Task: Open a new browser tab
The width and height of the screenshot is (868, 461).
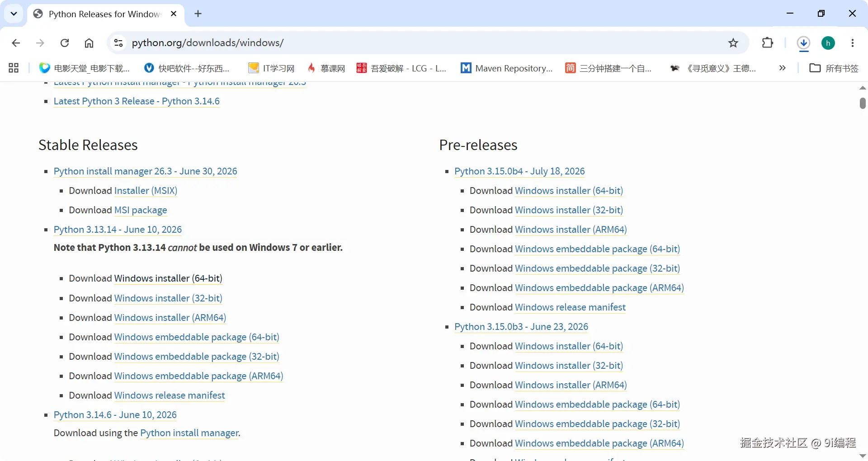Action: pos(198,14)
